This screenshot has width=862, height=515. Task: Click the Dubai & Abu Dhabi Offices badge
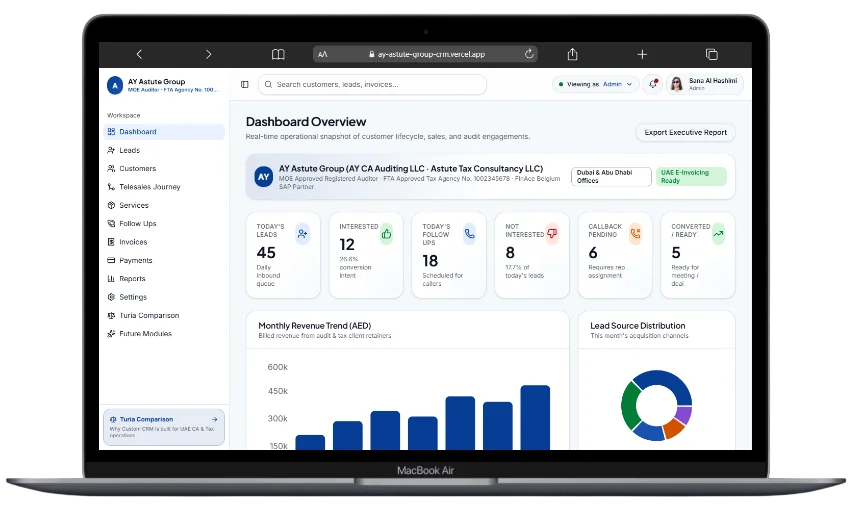coord(611,176)
